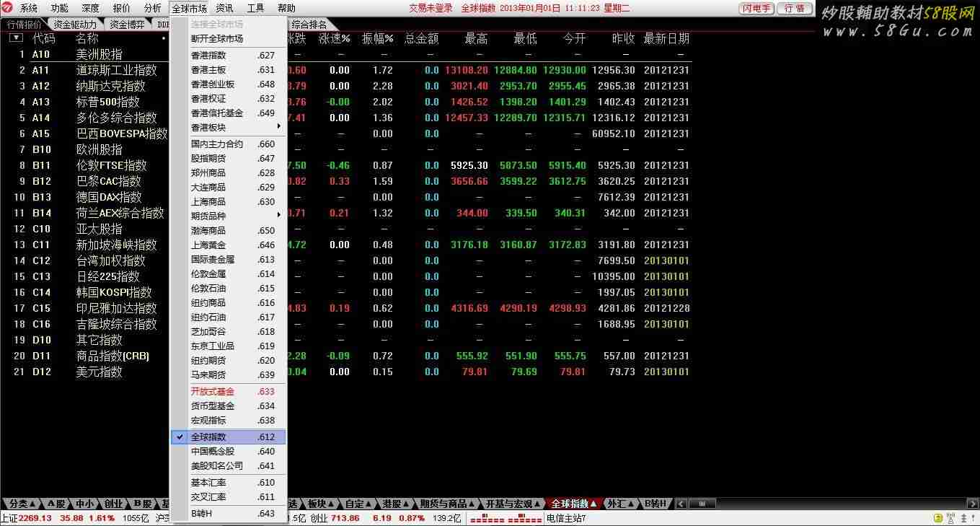This screenshot has height=526, width=980.
Task: Open the column selector arrow beside 代码
Action: click(16, 38)
